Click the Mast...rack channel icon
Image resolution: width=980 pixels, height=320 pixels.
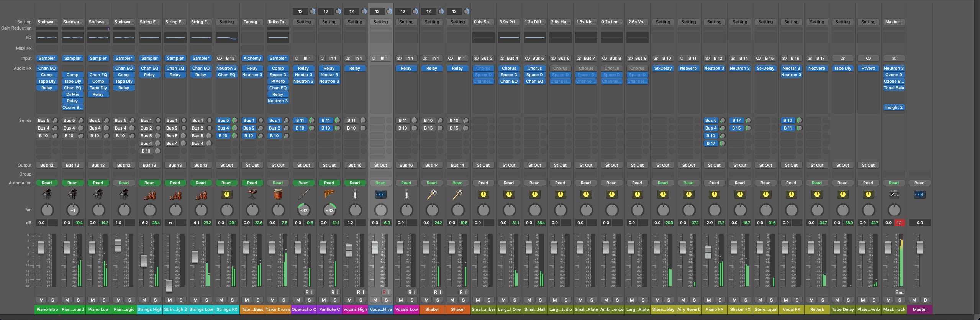click(894, 194)
